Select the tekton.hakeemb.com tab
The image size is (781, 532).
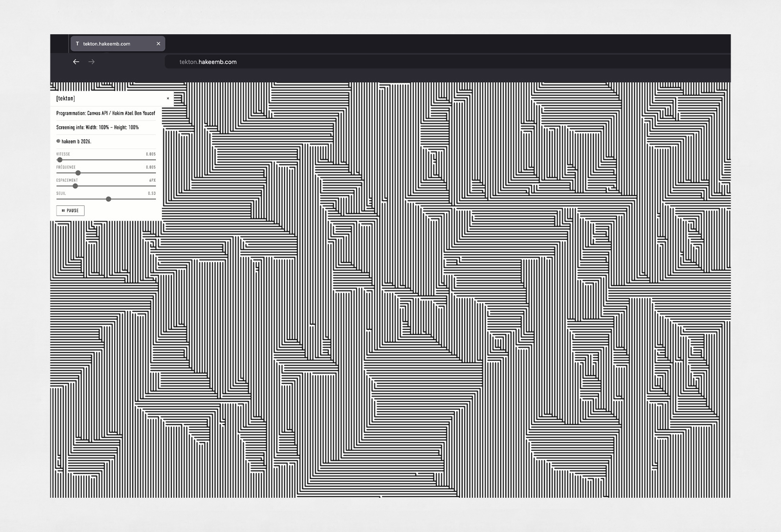111,43
